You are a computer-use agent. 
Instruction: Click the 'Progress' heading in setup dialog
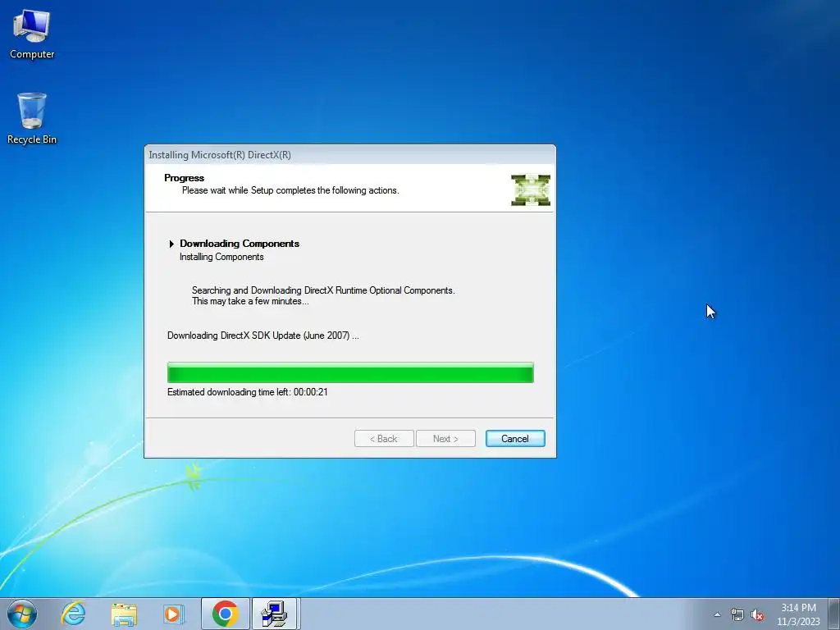pyautogui.click(x=184, y=178)
